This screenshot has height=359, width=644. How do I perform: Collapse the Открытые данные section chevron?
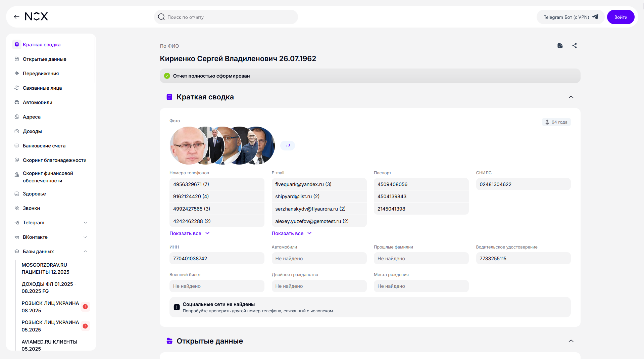(571, 341)
